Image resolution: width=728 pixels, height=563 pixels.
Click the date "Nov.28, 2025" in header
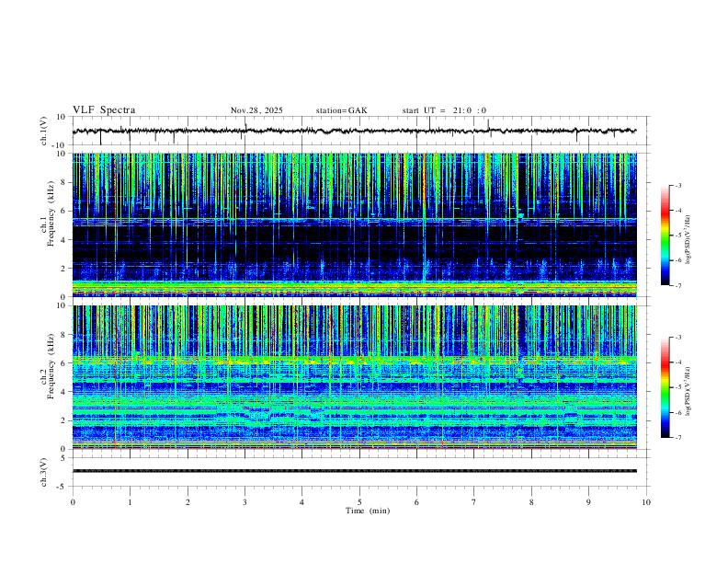[x=256, y=110]
